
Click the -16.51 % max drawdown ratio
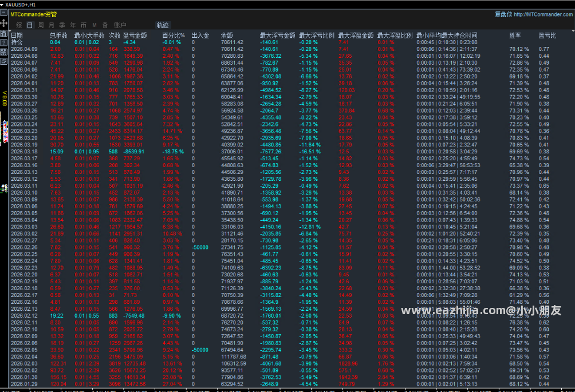(x=310, y=152)
